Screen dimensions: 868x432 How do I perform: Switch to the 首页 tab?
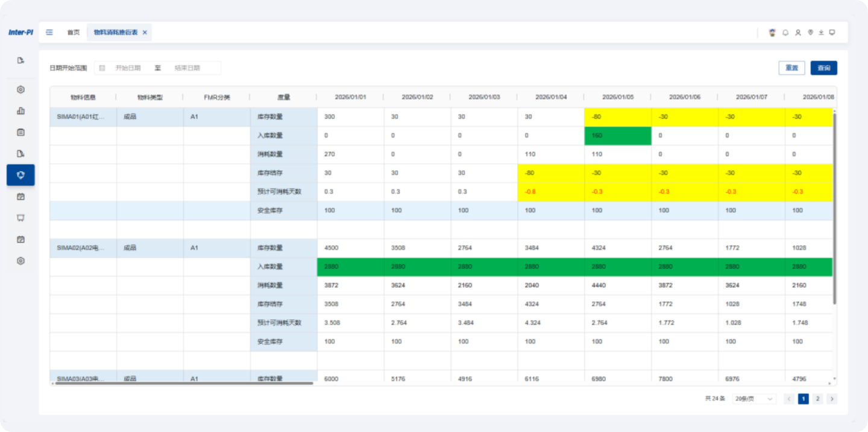pos(73,33)
